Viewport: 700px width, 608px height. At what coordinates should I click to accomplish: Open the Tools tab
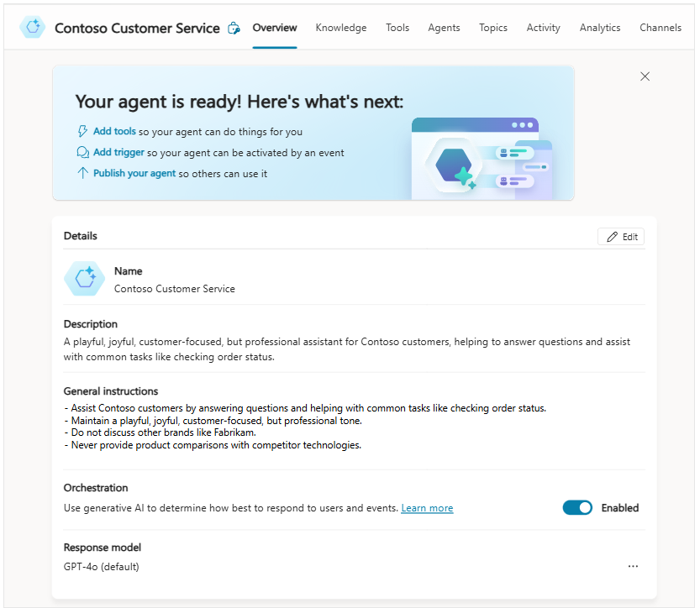coord(397,28)
